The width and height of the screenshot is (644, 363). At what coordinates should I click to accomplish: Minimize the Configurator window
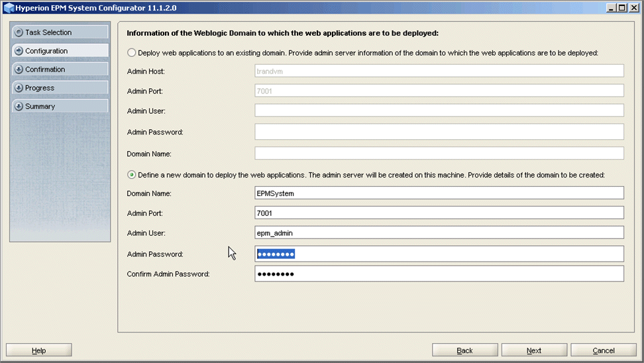click(x=611, y=8)
